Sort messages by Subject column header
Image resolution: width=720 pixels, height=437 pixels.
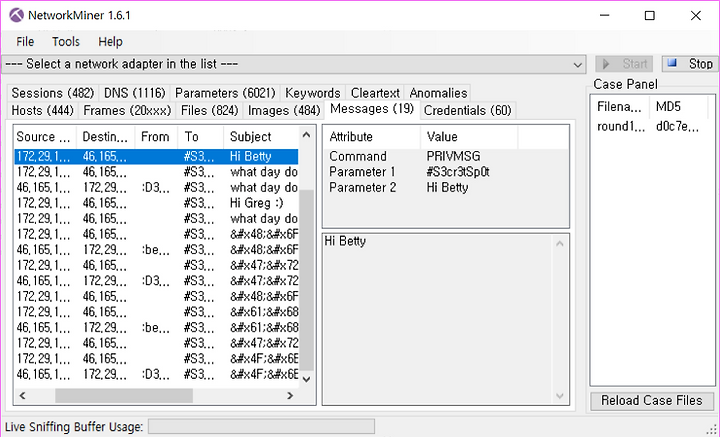261,137
